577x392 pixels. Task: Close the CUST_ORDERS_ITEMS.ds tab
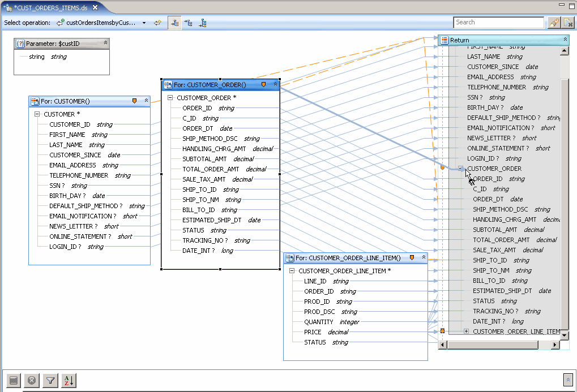[x=95, y=7]
